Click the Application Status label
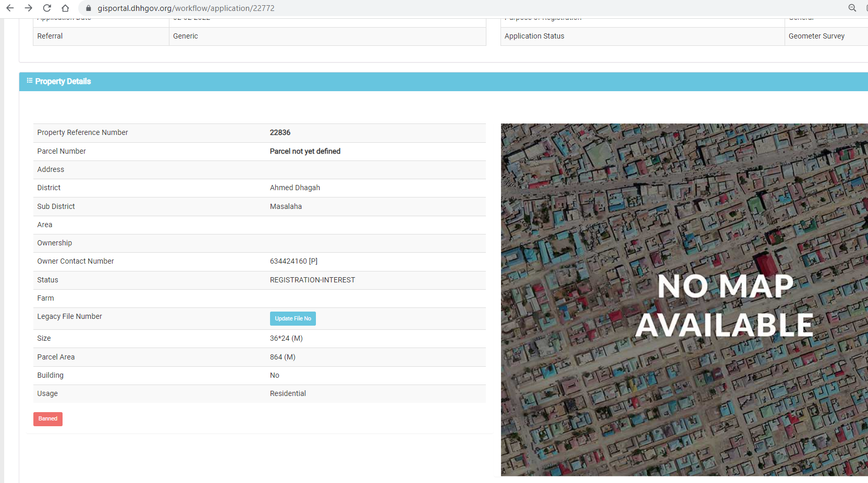The width and height of the screenshot is (868, 483). click(x=534, y=36)
